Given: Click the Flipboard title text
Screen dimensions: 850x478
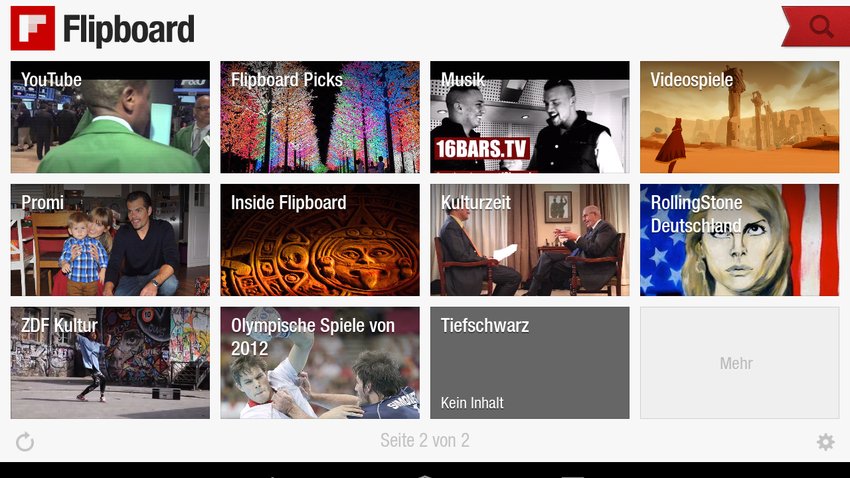Looking at the screenshot, I should pos(128,29).
